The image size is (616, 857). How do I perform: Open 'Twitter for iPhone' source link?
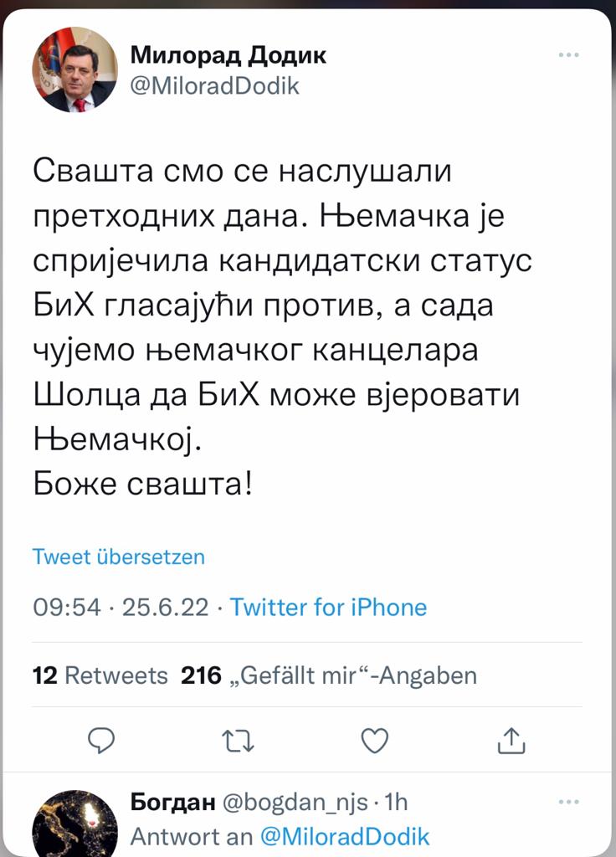tap(328, 607)
